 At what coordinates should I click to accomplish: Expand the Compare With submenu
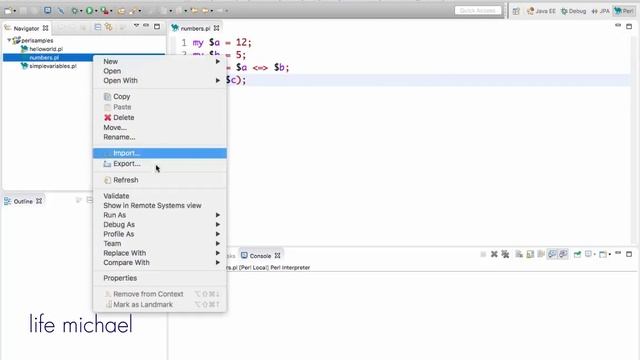pyautogui.click(x=160, y=262)
